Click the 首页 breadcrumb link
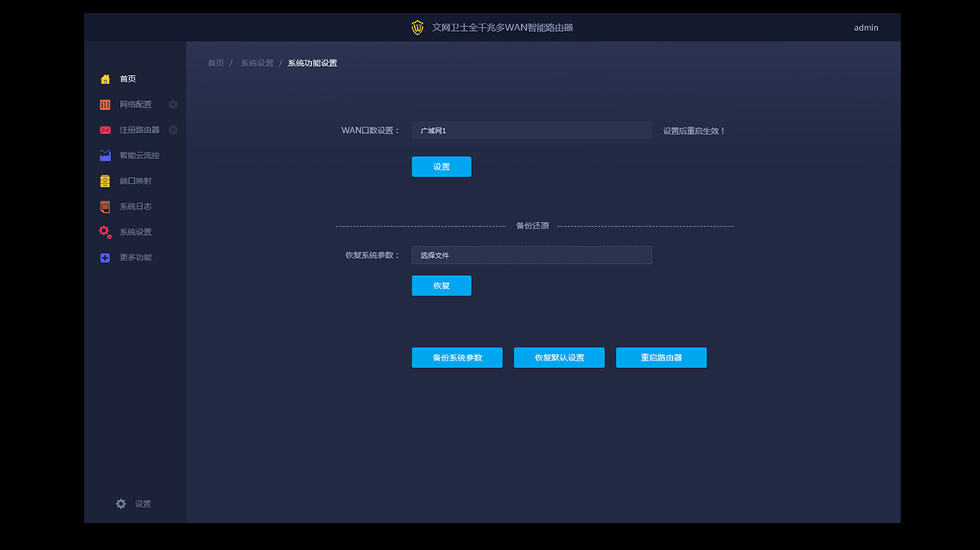The image size is (980, 550). [x=216, y=63]
